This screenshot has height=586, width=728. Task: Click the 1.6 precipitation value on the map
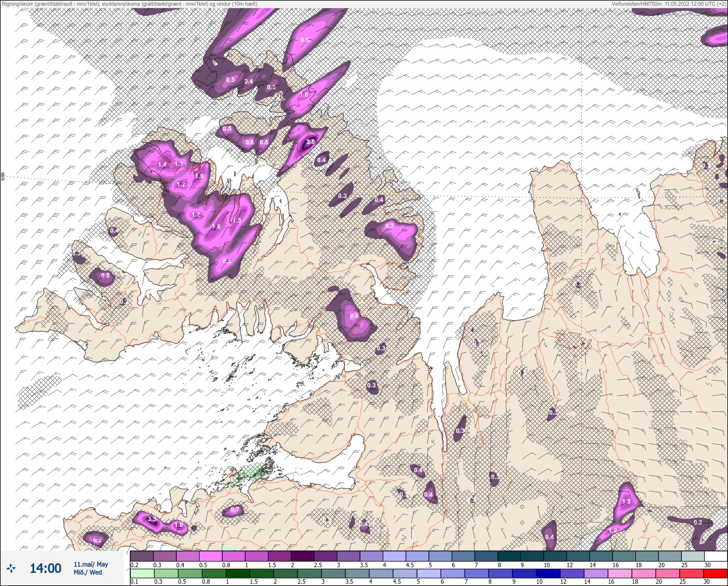click(x=216, y=226)
